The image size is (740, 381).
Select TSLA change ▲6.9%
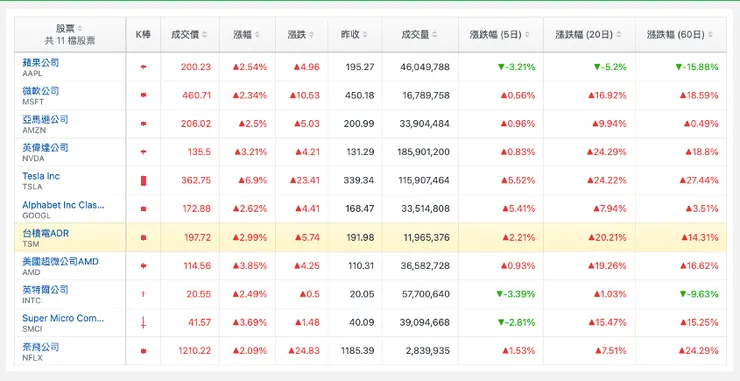coord(252,180)
